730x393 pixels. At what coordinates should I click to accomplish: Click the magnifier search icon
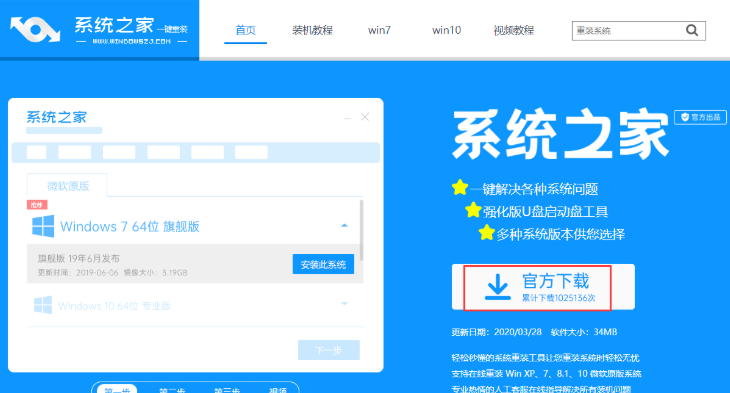pos(692,31)
